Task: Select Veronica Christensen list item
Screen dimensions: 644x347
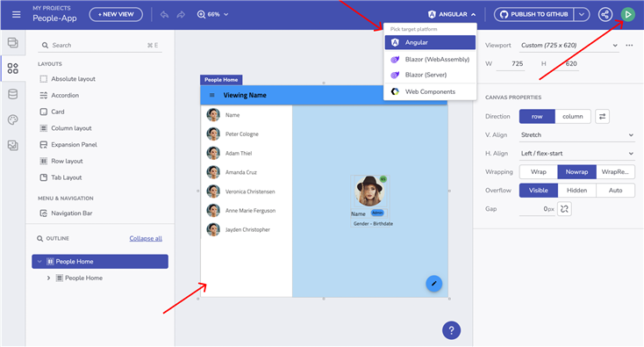Action: [247, 192]
